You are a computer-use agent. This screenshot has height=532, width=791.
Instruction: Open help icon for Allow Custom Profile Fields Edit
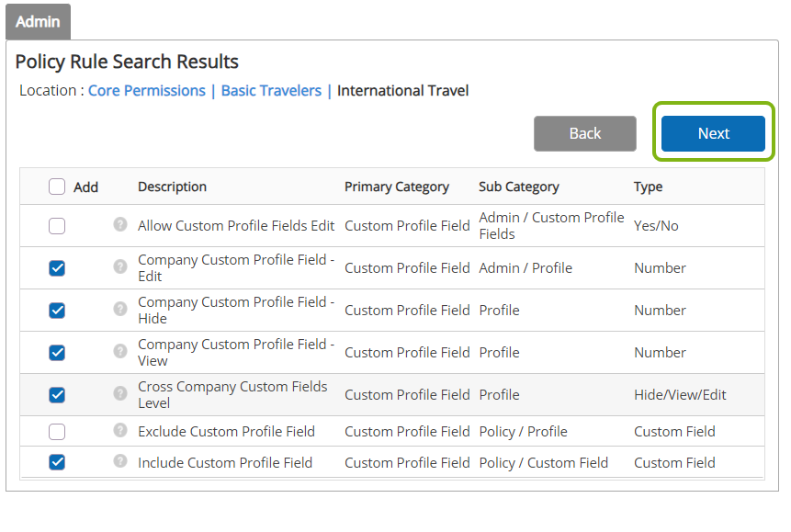(x=120, y=224)
